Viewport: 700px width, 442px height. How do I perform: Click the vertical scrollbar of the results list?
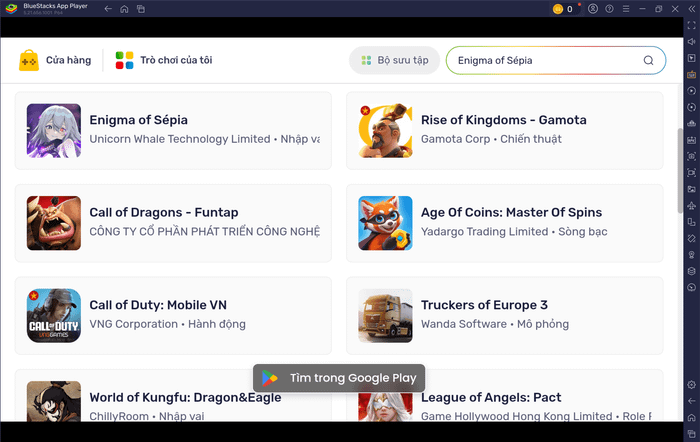pos(679,171)
